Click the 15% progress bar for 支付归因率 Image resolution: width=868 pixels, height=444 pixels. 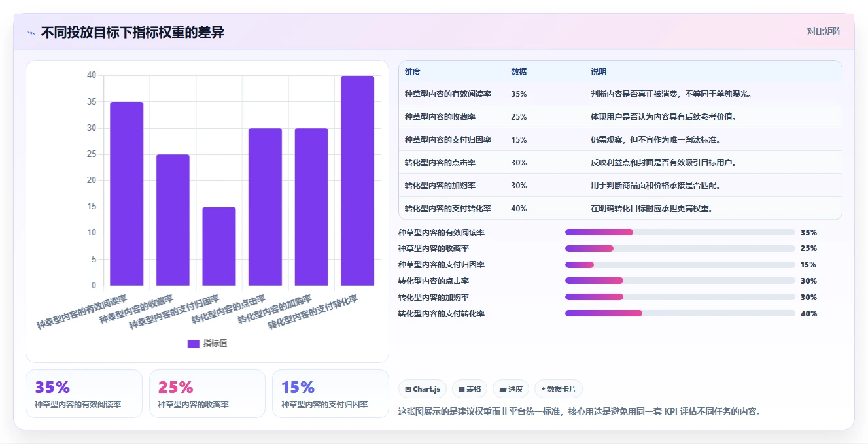coord(680,265)
